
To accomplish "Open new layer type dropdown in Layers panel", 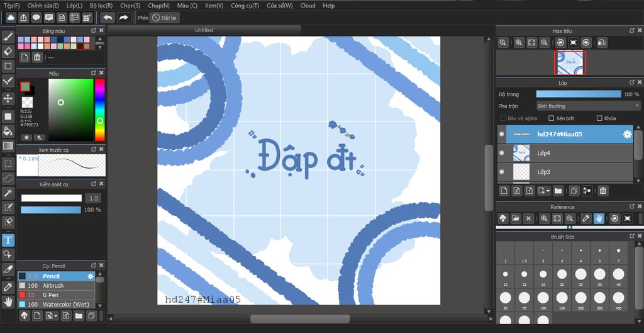I will [544, 190].
